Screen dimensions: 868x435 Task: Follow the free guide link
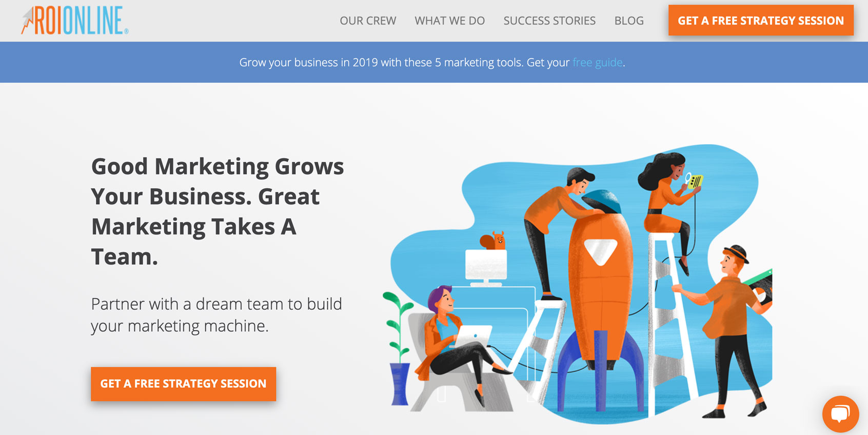598,63
